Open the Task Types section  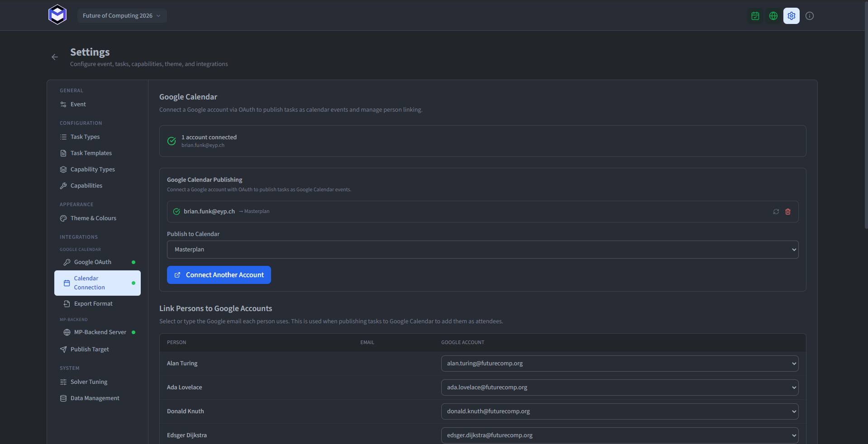coord(97,137)
